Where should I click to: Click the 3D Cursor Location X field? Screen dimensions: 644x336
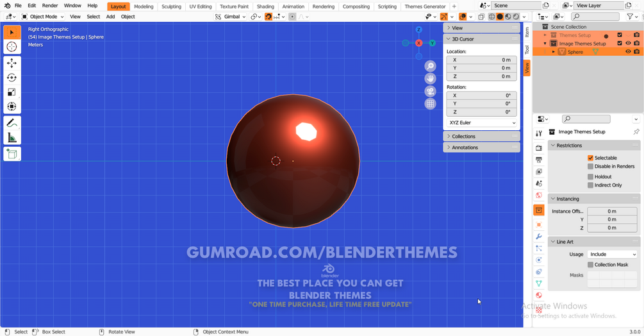482,60
